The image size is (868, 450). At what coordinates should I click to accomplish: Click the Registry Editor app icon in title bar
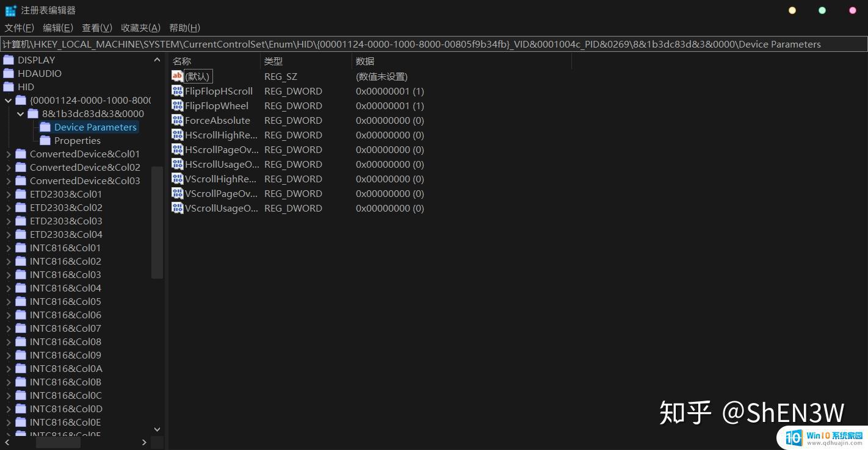tap(10, 10)
